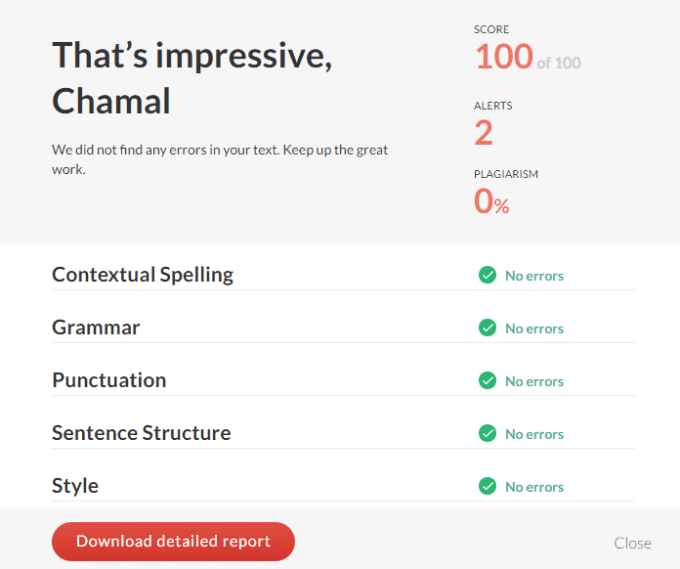Open the Sentence Structure category
Image resolution: width=680 pixels, height=569 pixels.
pos(141,434)
